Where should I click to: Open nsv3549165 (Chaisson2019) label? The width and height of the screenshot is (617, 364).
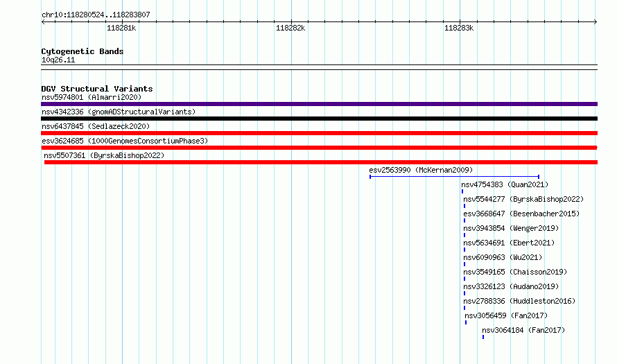coord(515,272)
